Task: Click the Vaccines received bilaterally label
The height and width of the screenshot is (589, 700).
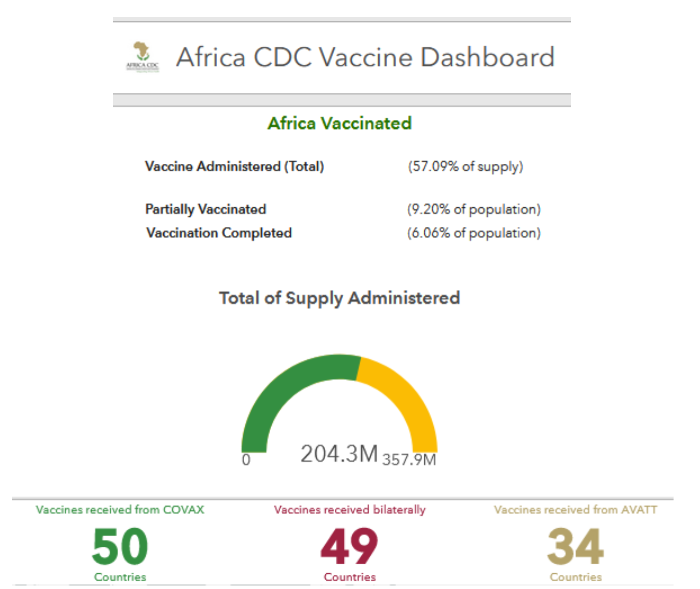Action: click(349, 510)
